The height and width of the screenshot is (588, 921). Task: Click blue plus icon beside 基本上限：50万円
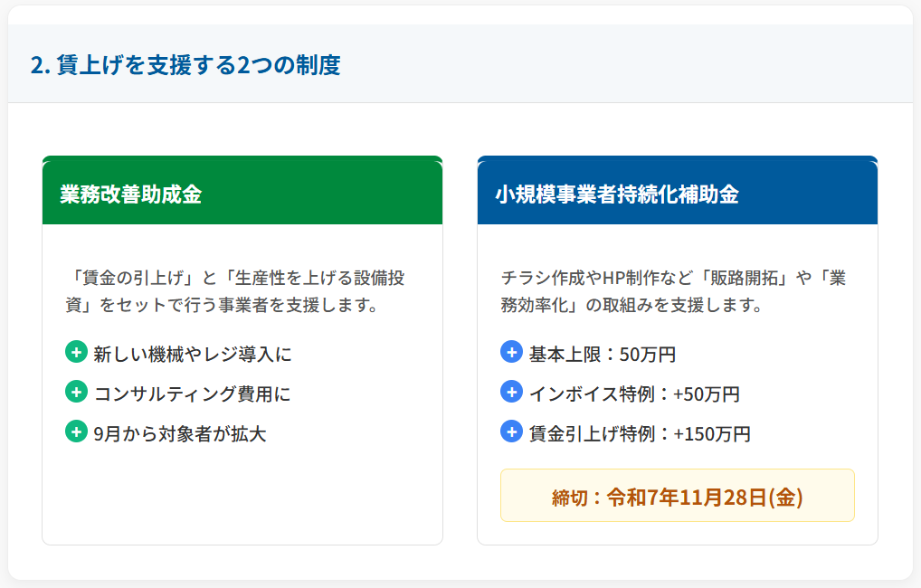tap(511, 352)
